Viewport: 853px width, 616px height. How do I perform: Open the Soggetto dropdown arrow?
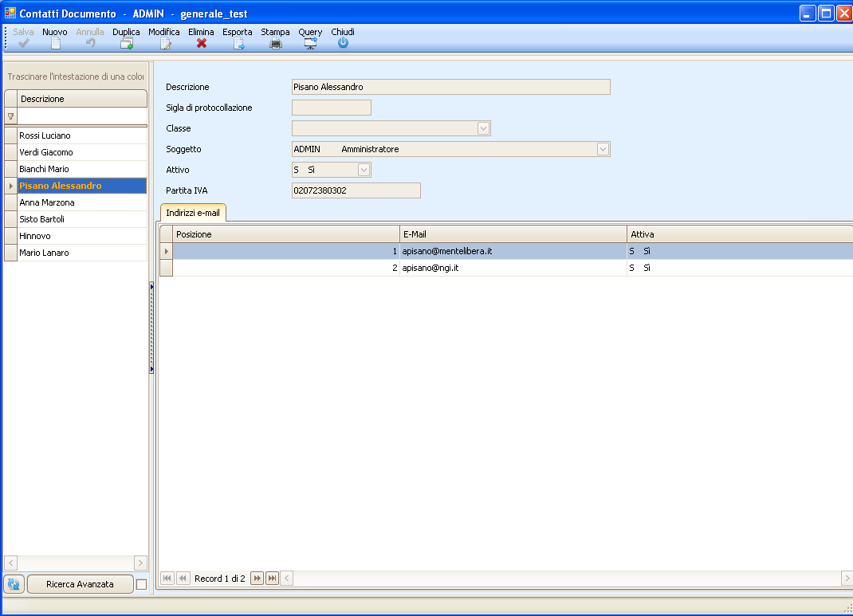click(x=603, y=149)
